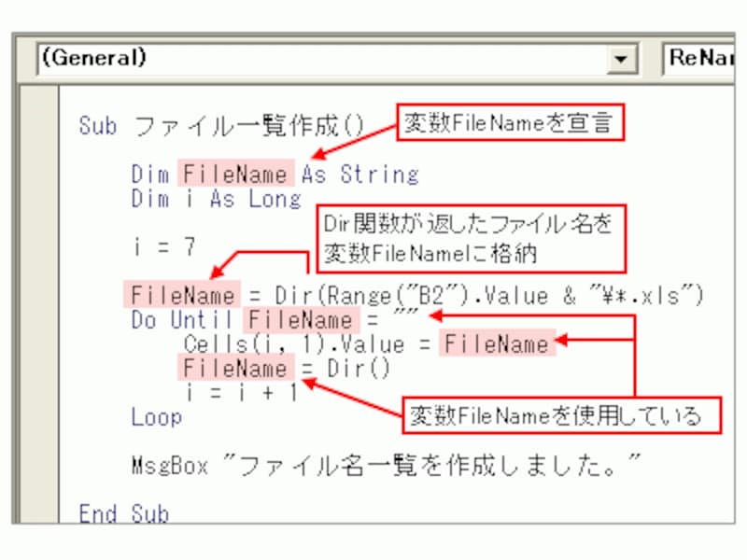Click the 'End Sub' line
The image size is (747, 560).
(x=124, y=514)
